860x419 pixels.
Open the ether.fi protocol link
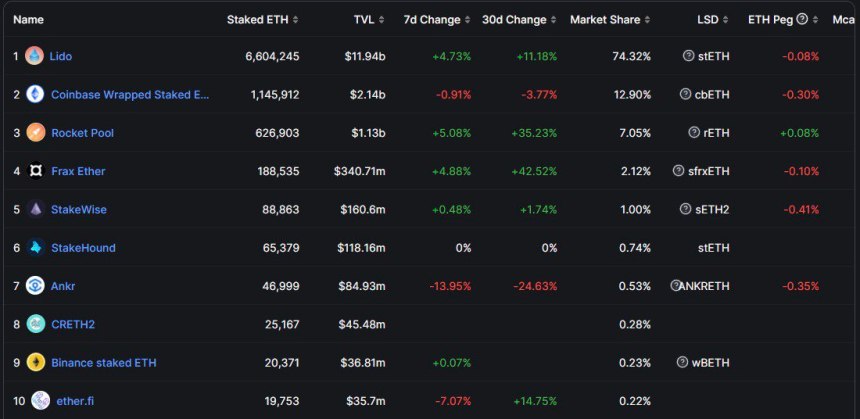76,401
